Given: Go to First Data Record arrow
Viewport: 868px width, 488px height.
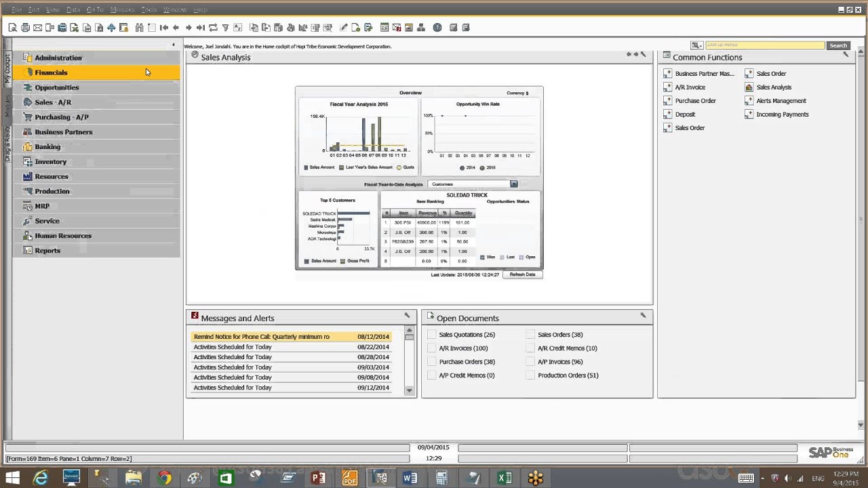Looking at the screenshot, I should 163,28.
